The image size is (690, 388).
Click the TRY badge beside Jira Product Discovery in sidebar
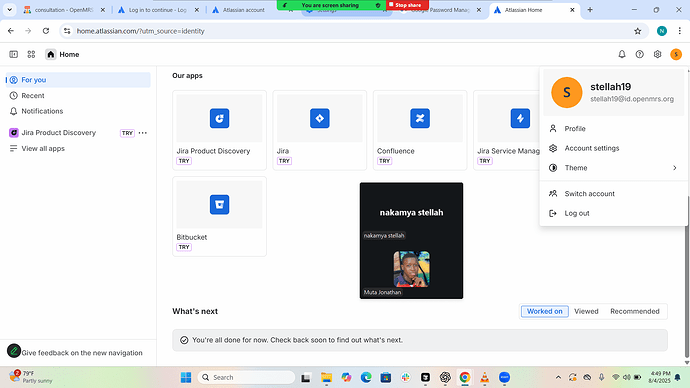tap(127, 133)
